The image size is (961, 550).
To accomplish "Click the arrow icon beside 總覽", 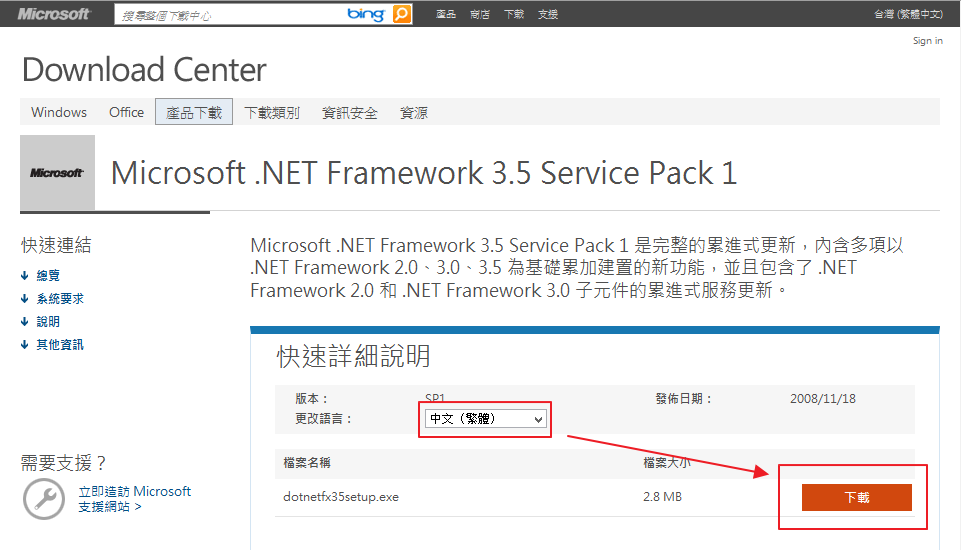I will point(25,275).
